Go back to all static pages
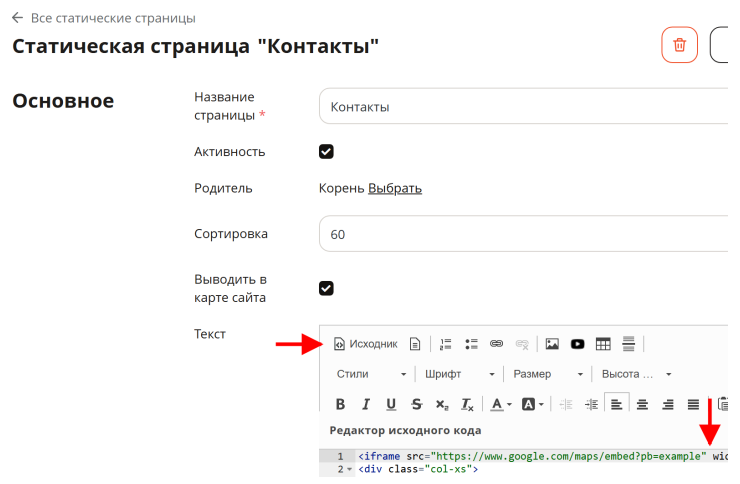740x484 pixels. tap(104, 18)
